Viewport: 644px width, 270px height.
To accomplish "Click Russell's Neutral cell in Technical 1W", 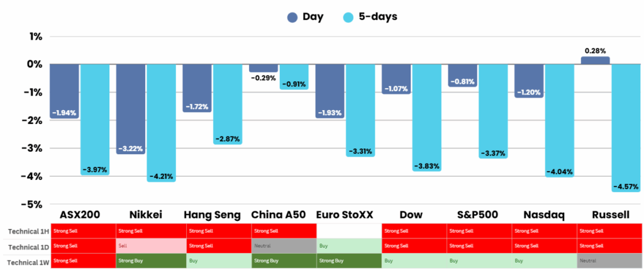I will click(x=609, y=261).
